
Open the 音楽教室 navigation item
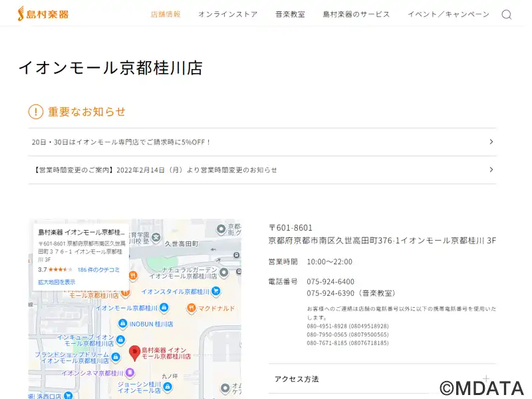coord(290,15)
